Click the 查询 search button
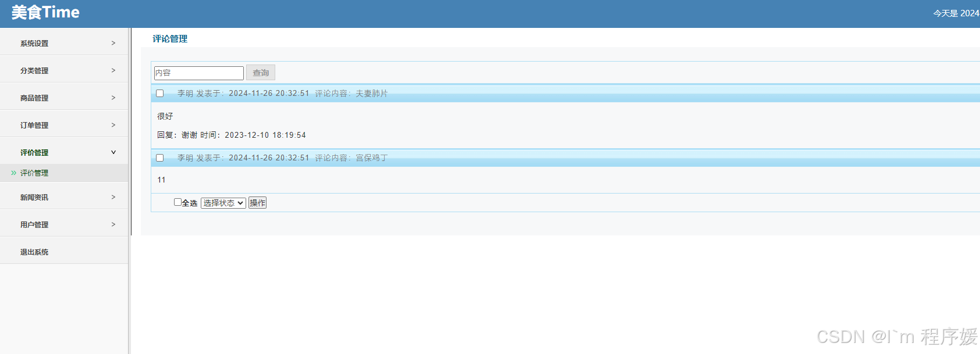 pyautogui.click(x=261, y=73)
